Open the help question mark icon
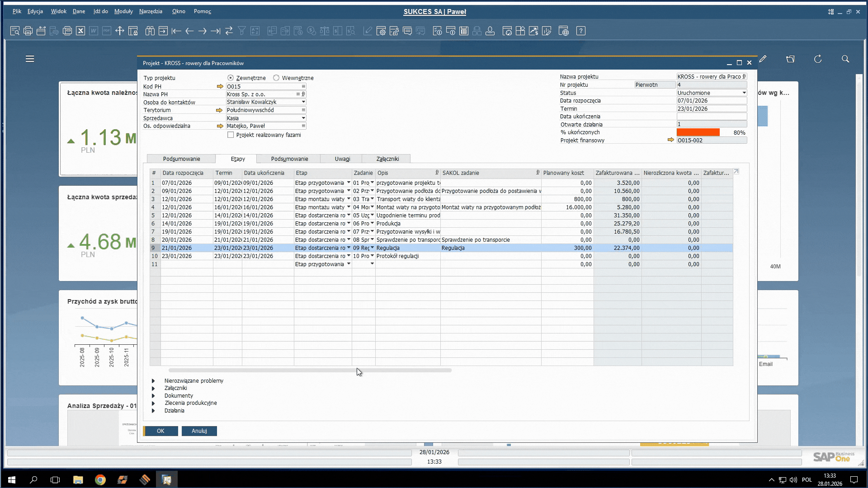Viewport: 868px width, 488px height. coord(581,31)
